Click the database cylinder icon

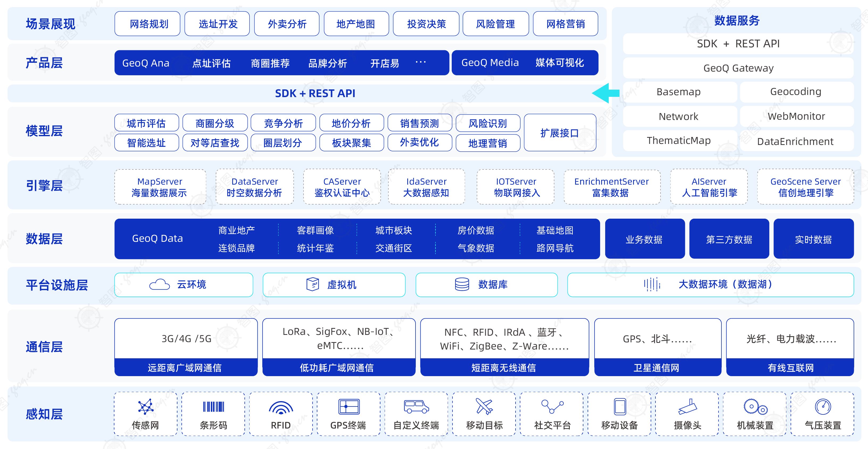462,284
